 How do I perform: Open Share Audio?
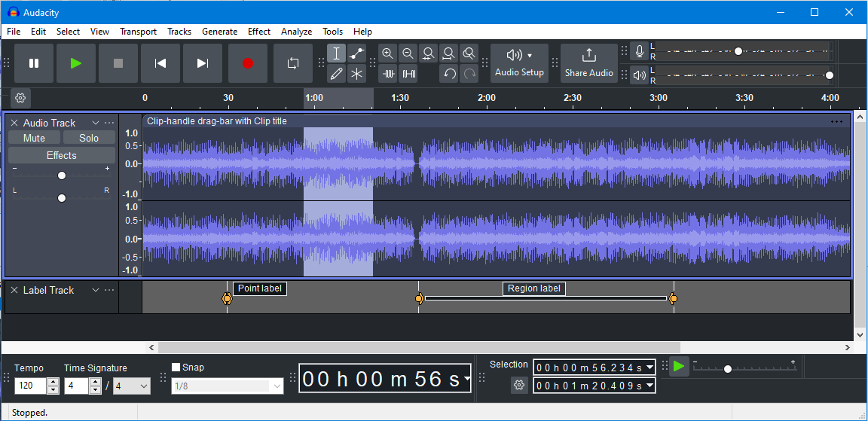pos(588,63)
